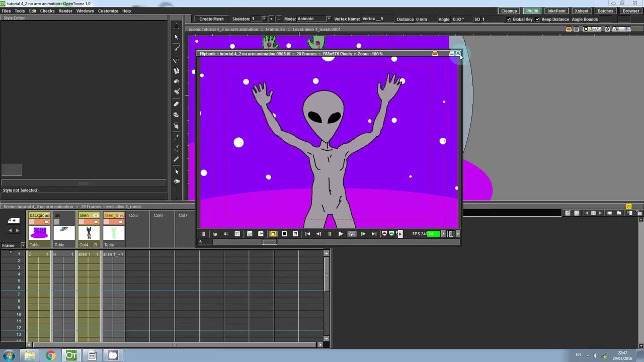Image resolution: width=644 pixels, height=362 pixels.
Task: Switch to the InknPaint room
Action: point(556,11)
